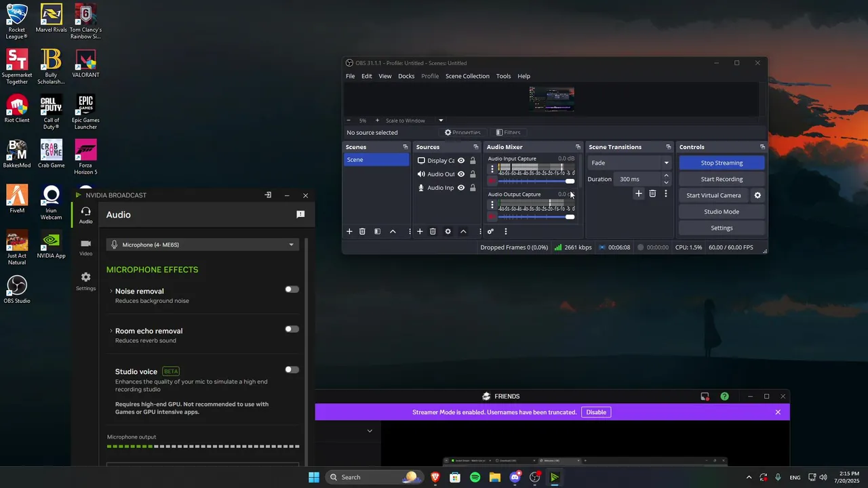Decrease transition duration with down arrow
868x488 pixels.
[666, 182]
